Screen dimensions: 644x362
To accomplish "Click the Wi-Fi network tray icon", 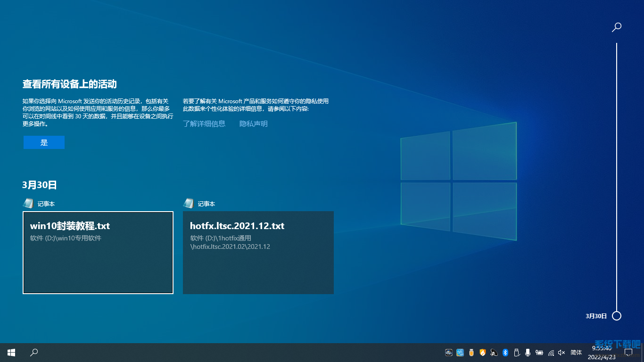I will point(551,353).
